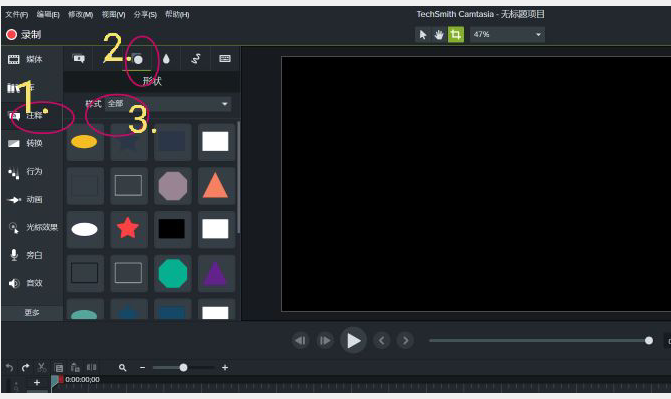Jump to next media with right chevron
Viewport: 671px width, 399px height.
(405, 341)
